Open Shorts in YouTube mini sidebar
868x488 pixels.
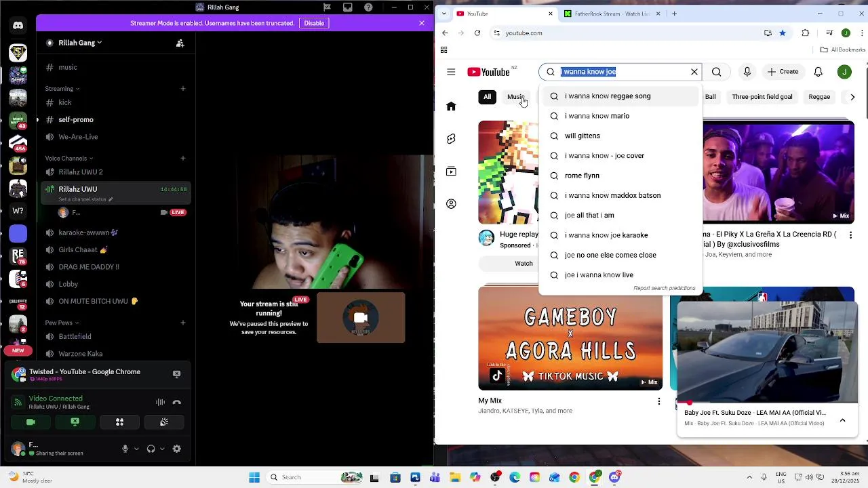451,139
